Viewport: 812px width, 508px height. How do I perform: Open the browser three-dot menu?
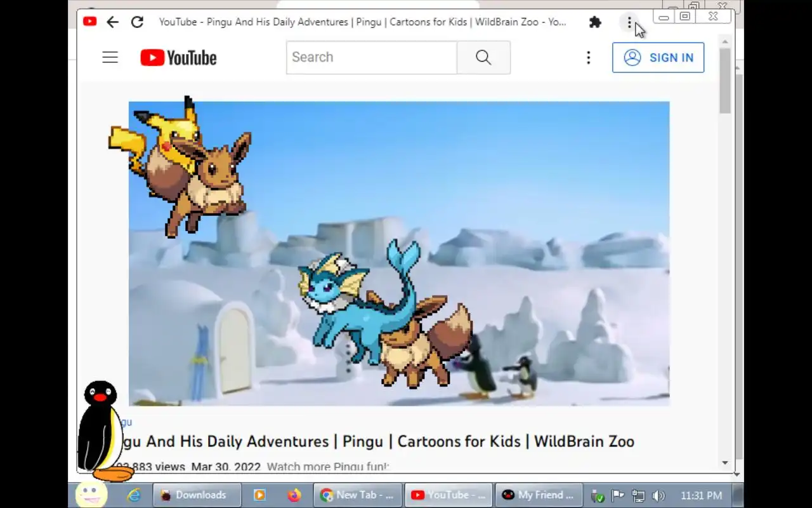pyautogui.click(x=629, y=22)
